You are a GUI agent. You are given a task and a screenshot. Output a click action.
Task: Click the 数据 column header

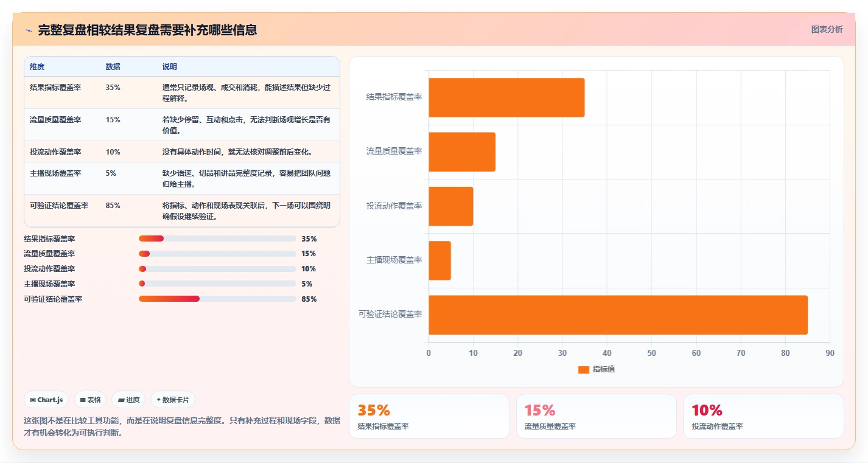tap(113, 66)
